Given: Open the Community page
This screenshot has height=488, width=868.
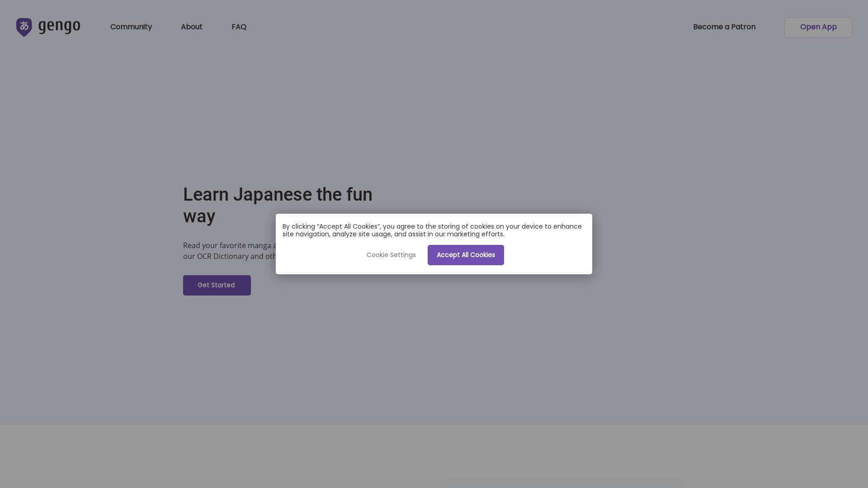Looking at the screenshot, I should point(131,27).
